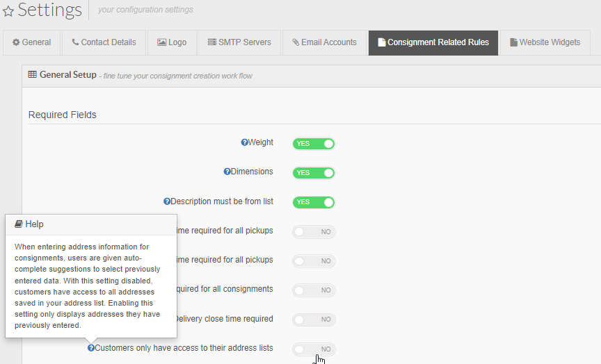Click the gear icon on General tab
Viewport: 601px width, 364px height.
[16, 42]
